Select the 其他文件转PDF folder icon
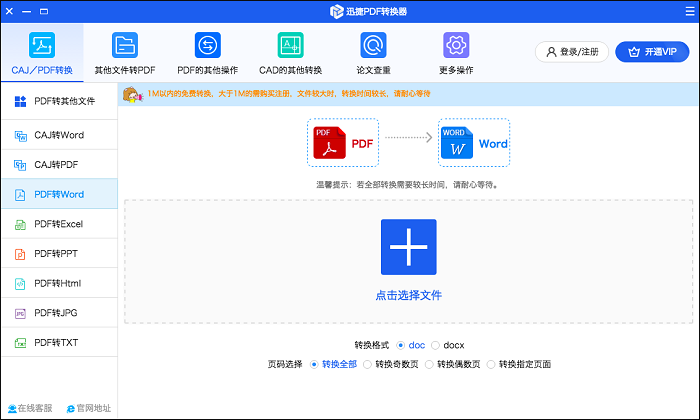The width and height of the screenshot is (700, 420). pyautogui.click(x=125, y=46)
